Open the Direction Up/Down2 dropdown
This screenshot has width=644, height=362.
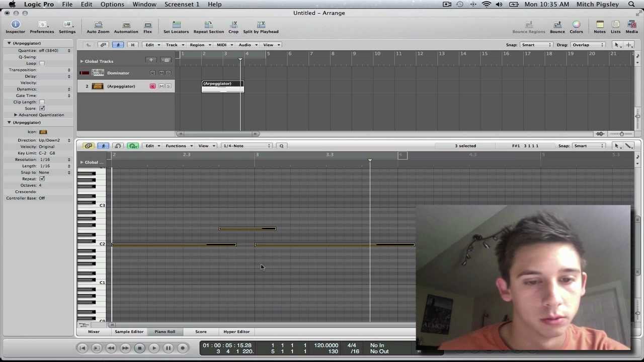coord(54,140)
